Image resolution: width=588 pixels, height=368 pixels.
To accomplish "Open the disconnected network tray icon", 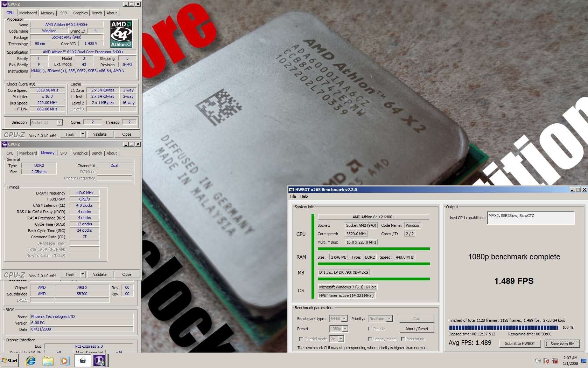I will [x=555, y=361].
